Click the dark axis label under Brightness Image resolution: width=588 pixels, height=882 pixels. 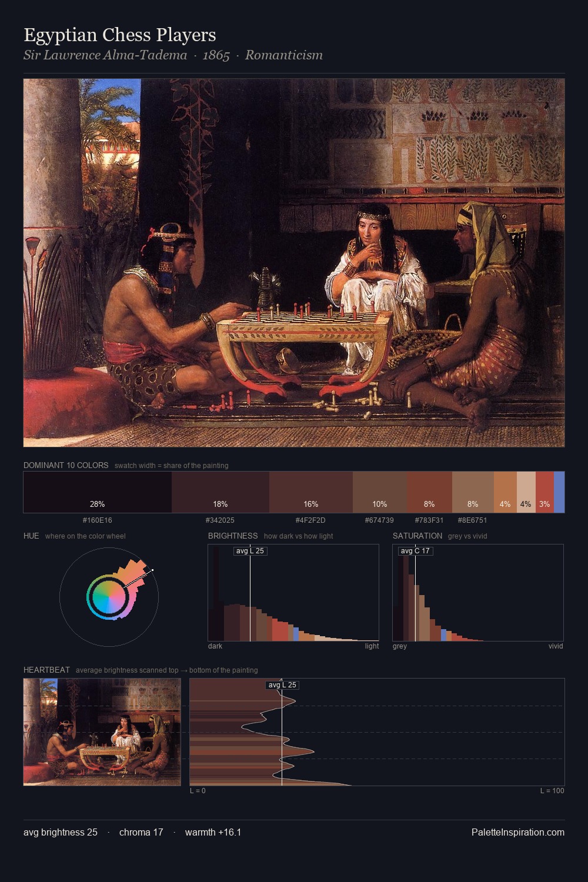tap(215, 646)
